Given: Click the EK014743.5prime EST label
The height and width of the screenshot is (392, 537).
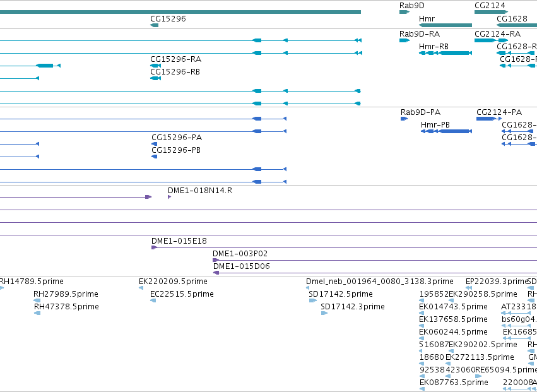Looking at the screenshot, I should (454, 306).
